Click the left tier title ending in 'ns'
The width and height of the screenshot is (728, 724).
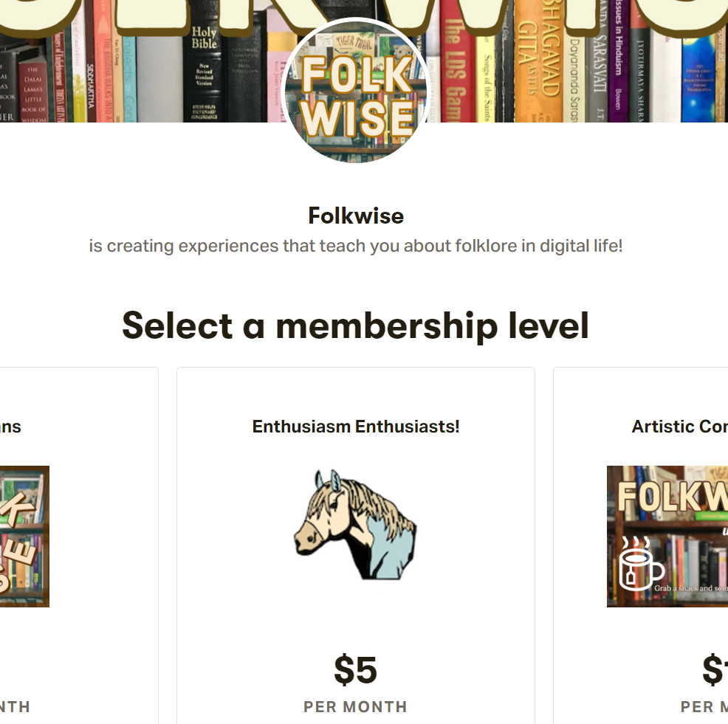coord(11,427)
